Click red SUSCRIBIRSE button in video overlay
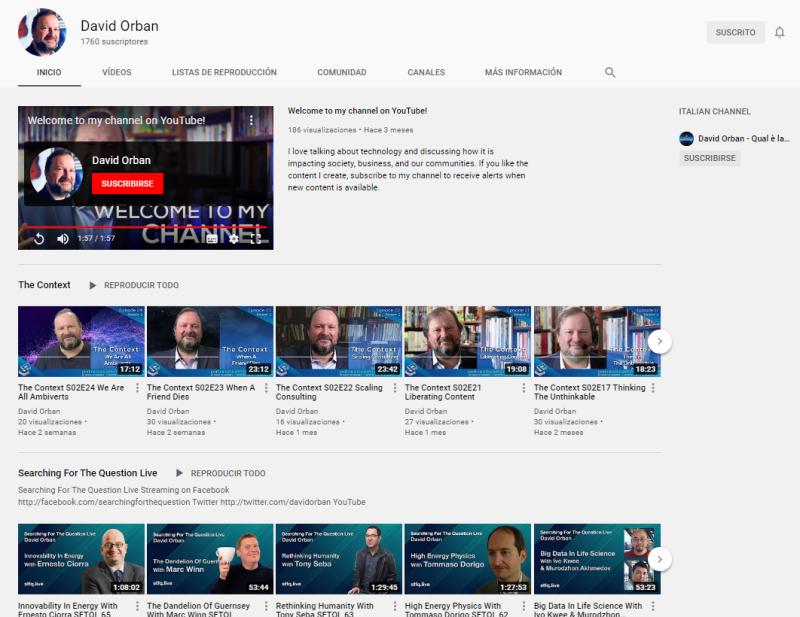 (128, 184)
